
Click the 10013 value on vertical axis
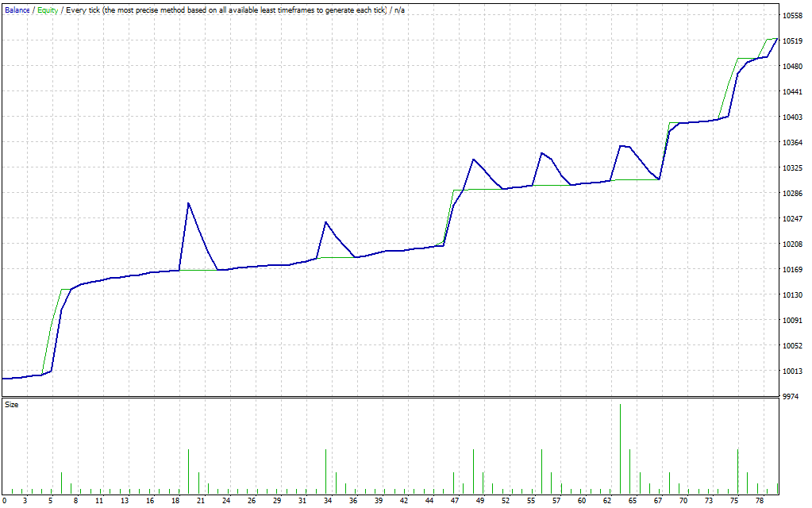tap(791, 371)
